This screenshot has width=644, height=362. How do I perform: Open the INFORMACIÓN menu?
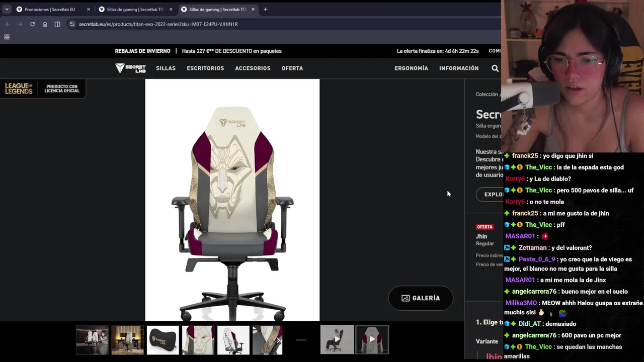click(459, 68)
